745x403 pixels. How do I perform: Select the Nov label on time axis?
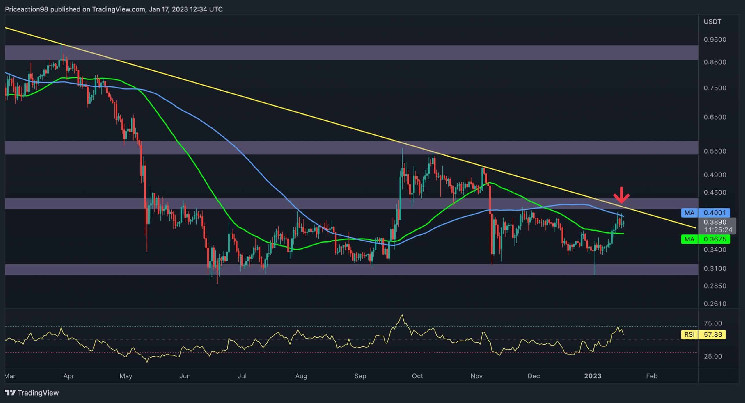(x=476, y=376)
